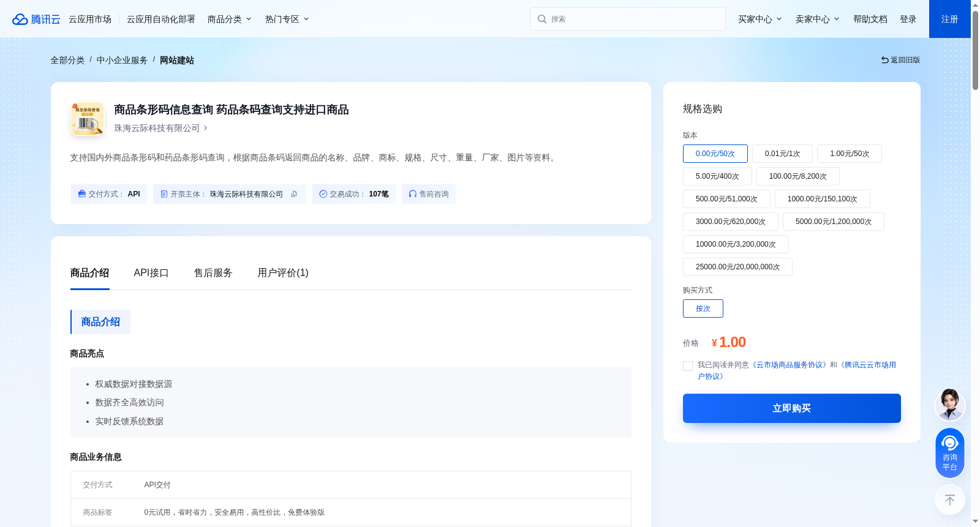The width and height of the screenshot is (980, 527).
Task: Select the 3000.00元/620,000次 version
Action: (731, 222)
